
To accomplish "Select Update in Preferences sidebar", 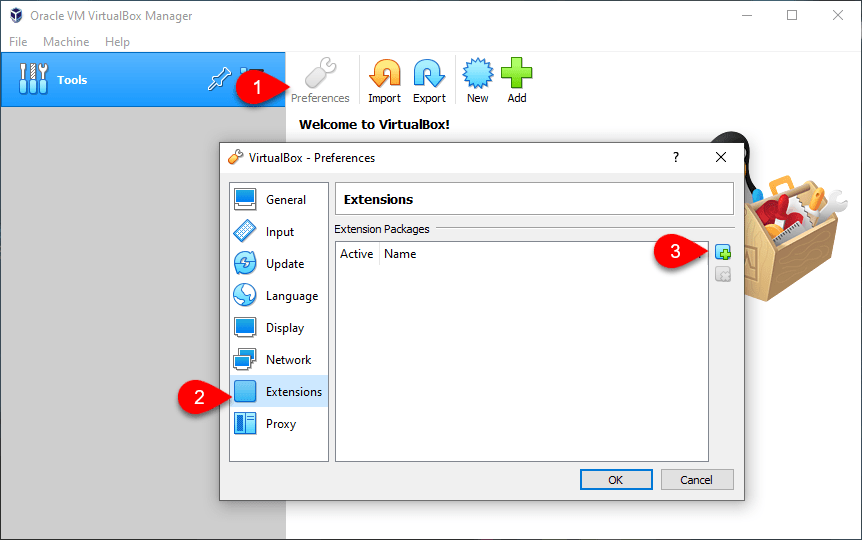I will pyautogui.click(x=279, y=263).
